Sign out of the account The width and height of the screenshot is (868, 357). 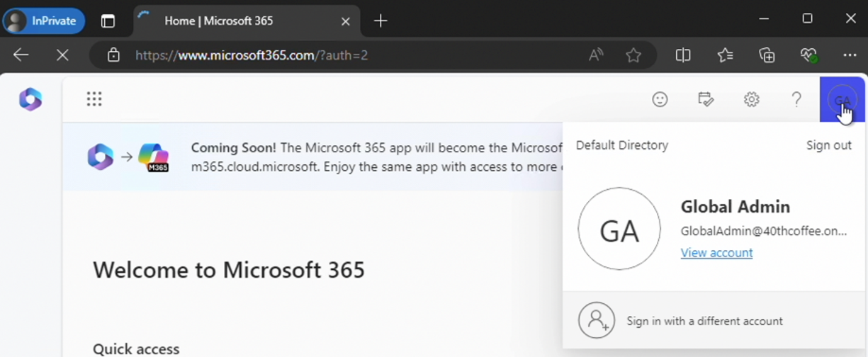coord(828,145)
